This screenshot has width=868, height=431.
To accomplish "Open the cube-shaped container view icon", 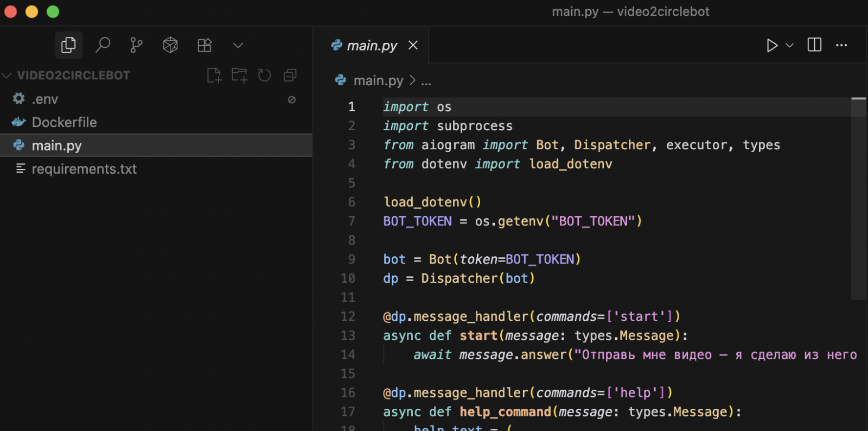I will pos(170,45).
